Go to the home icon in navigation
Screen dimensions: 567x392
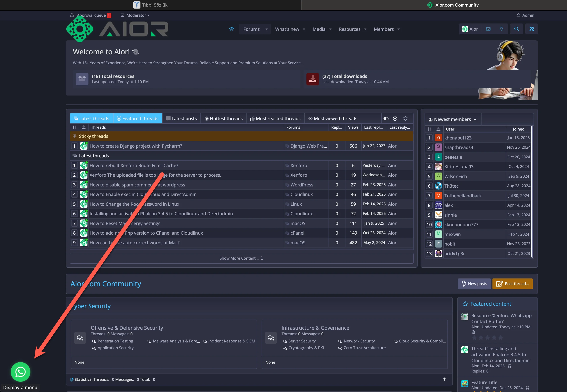(x=231, y=29)
